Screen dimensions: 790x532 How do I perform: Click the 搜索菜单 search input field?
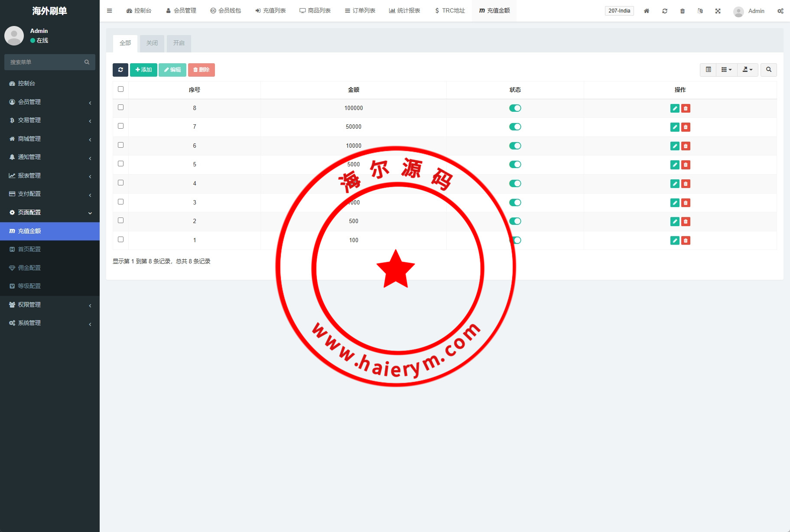pyautogui.click(x=46, y=62)
